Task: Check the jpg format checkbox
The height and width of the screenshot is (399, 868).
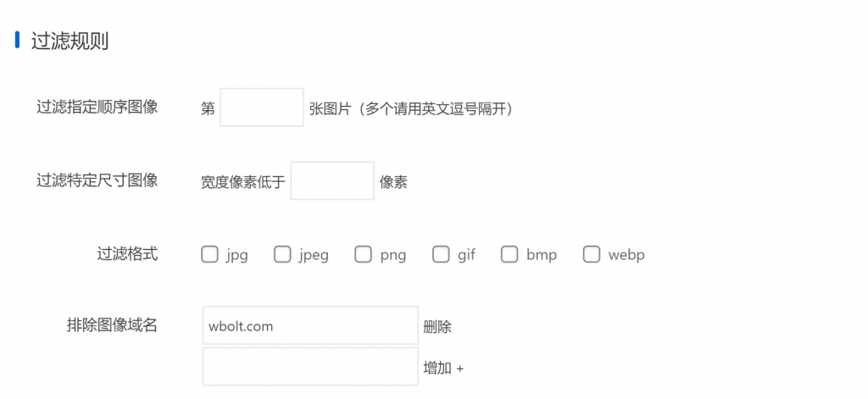Action: coord(209,254)
